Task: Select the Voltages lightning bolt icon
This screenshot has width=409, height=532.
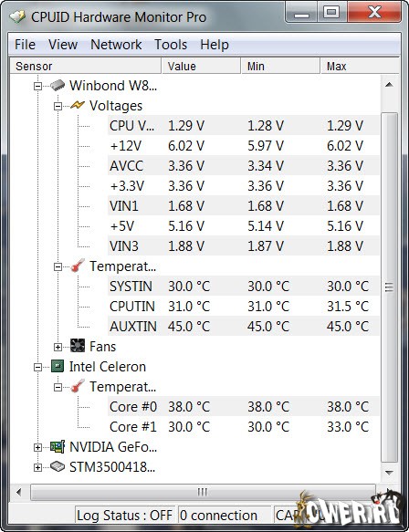Action: coord(78,105)
